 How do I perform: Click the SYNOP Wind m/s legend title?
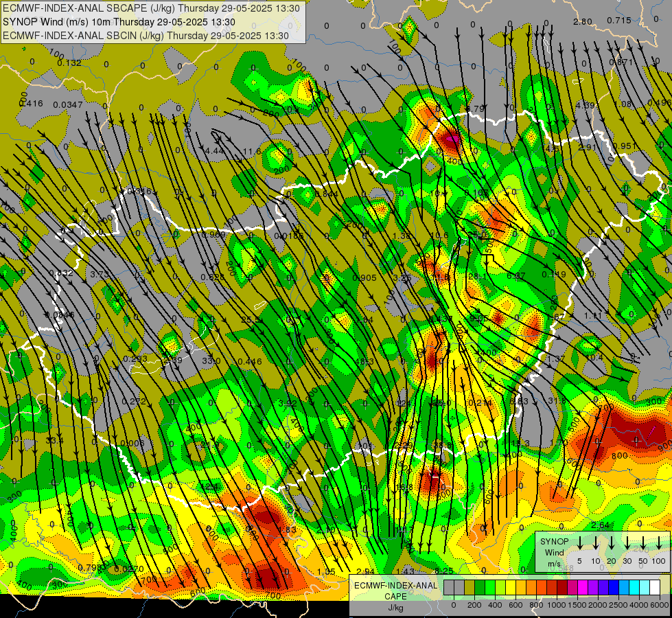[x=554, y=552]
